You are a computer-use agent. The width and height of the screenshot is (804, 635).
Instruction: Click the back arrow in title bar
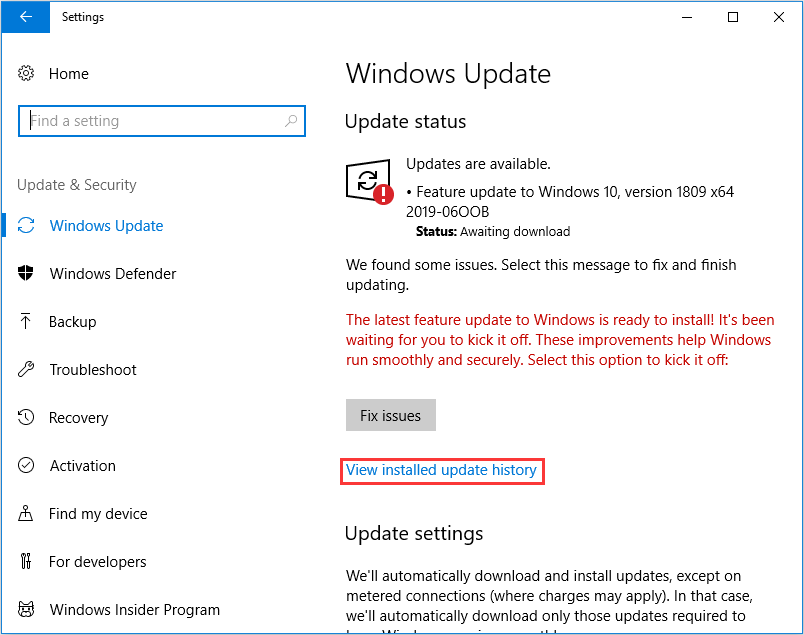25,17
